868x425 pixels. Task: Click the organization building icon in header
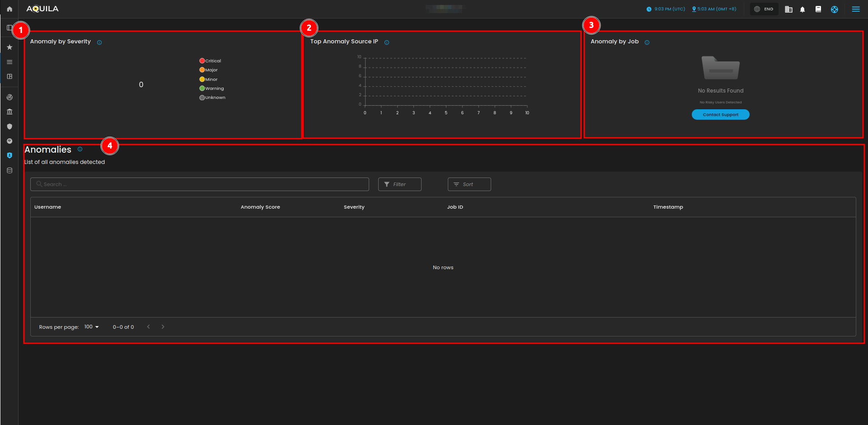788,9
